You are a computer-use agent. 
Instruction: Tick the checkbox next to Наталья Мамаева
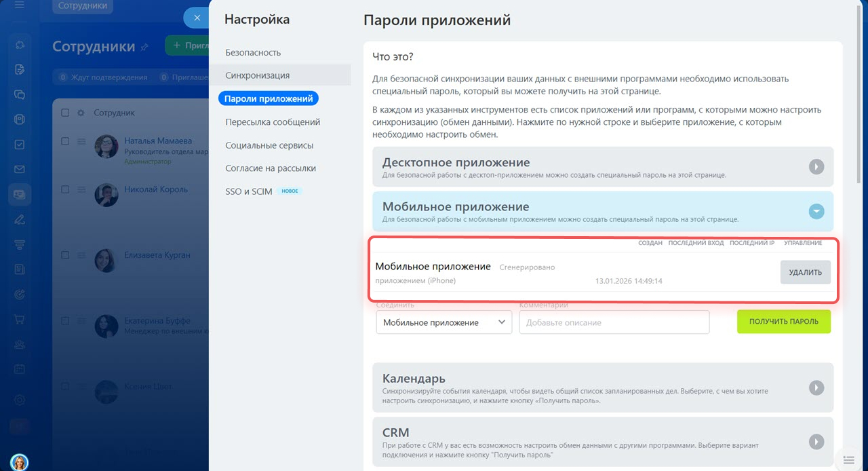(x=65, y=141)
